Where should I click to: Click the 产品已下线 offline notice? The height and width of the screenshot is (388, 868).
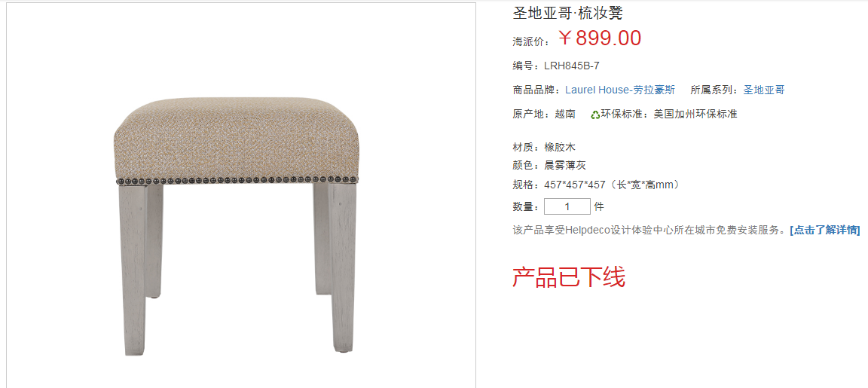click(569, 277)
